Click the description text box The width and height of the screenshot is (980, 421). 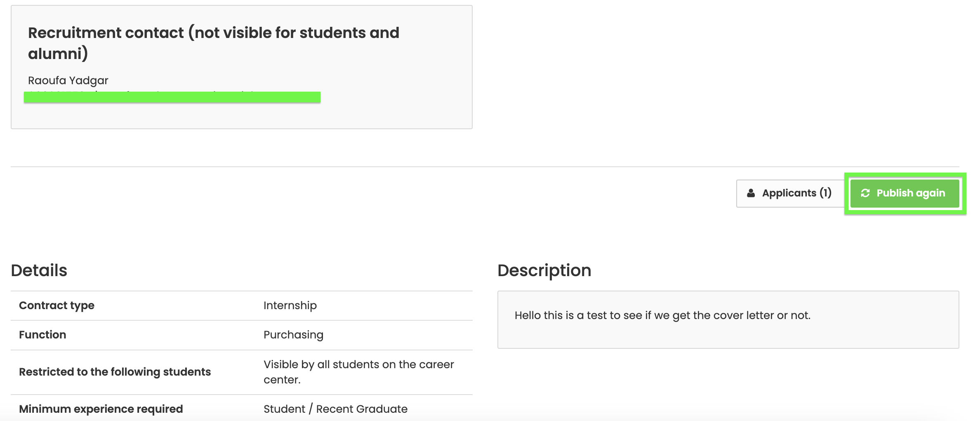tap(728, 320)
